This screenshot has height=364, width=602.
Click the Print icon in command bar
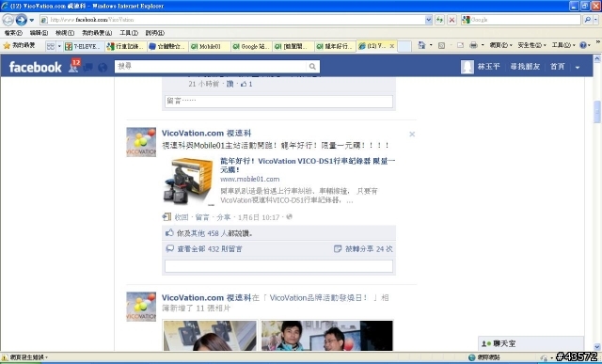(x=473, y=45)
